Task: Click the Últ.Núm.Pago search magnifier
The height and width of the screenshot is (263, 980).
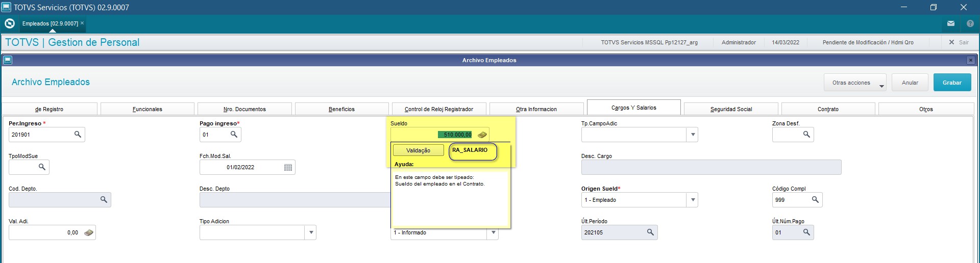Action: 806,232
